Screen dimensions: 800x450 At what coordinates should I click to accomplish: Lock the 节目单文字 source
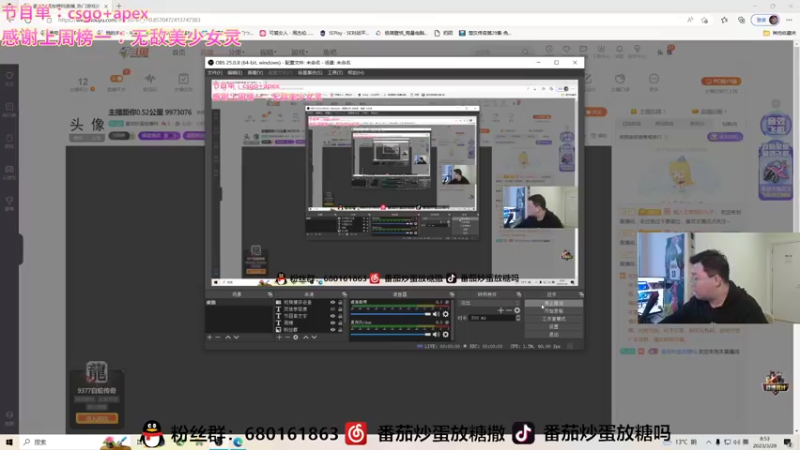[x=340, y=316]
